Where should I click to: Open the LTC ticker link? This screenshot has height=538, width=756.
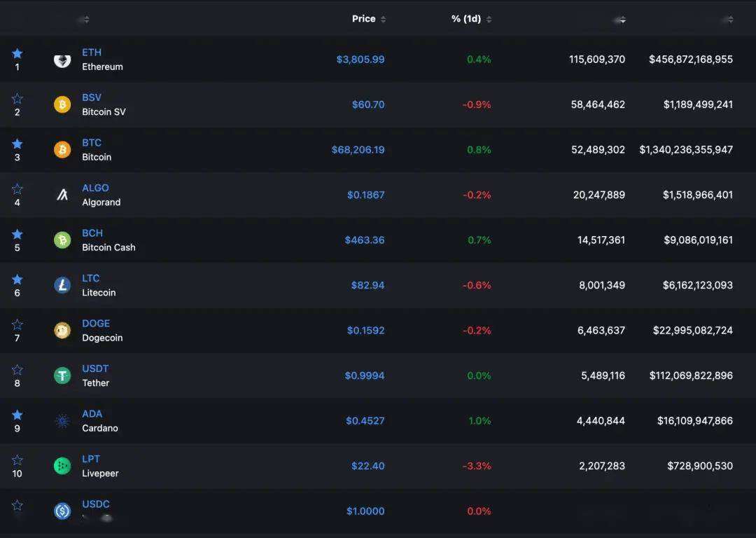90,278
